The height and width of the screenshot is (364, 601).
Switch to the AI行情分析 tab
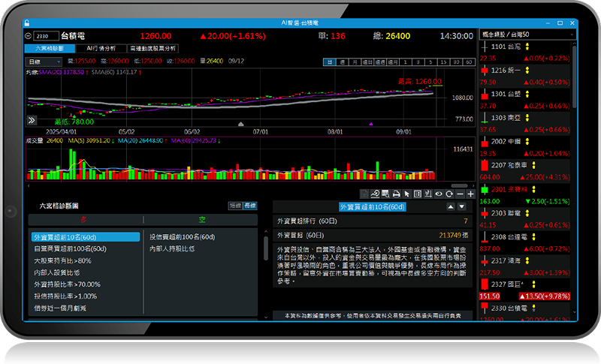point(101,49)
